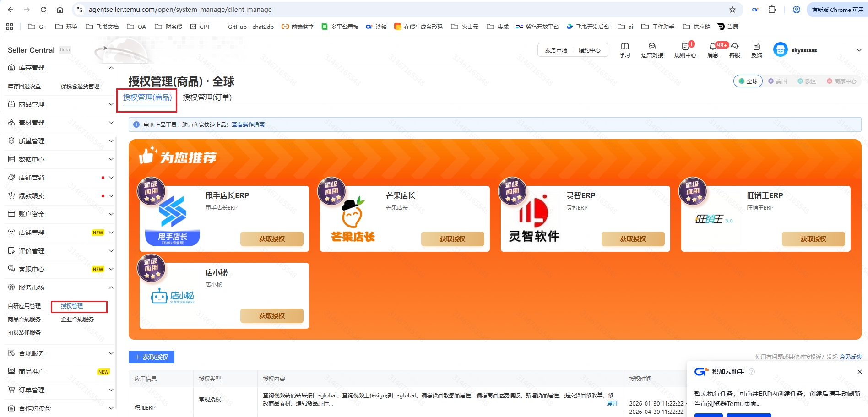The height and width of the screenshot is (417, 868).
Task: Select the 商家中心 region option
Action: [x=841, y=81]
